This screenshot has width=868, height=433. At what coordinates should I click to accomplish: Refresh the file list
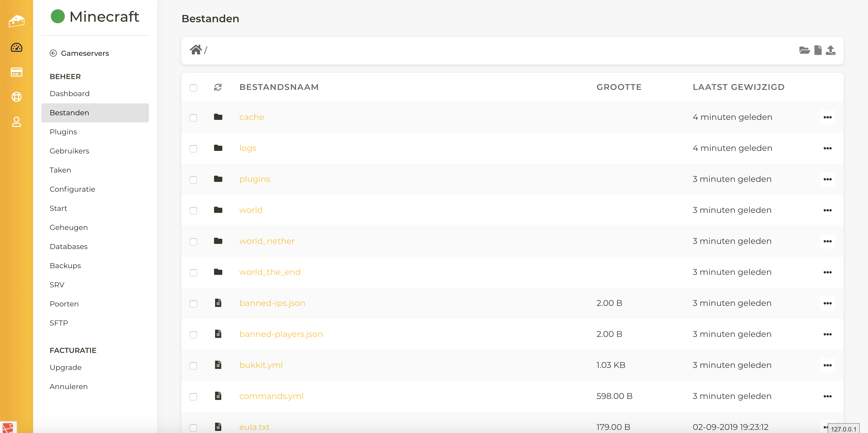pos(218,87)
